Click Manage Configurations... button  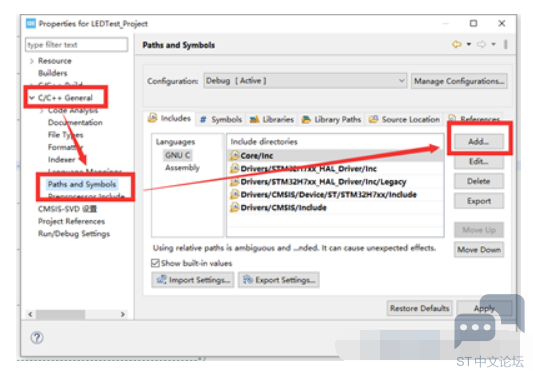click(459, 81)
